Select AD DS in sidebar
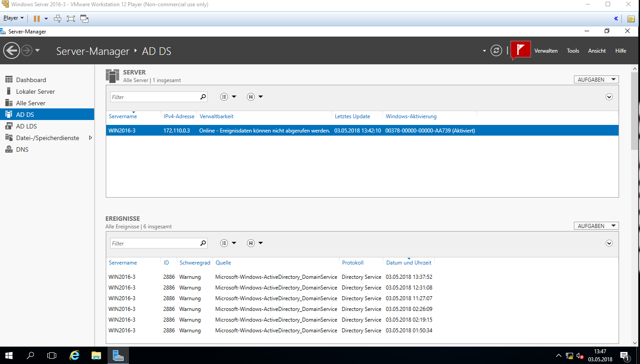This screenshot has width=640, height=364. pyautogui.click(x=47, y=115)
